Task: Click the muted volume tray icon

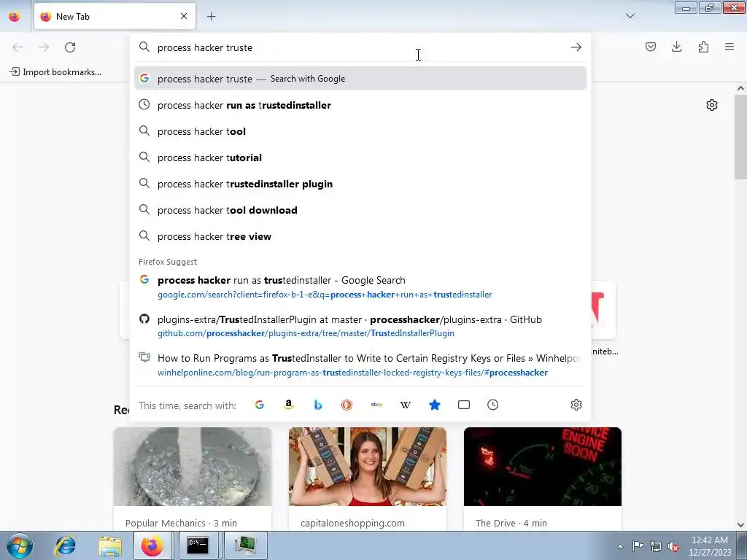Action: (x=673, y=546)
